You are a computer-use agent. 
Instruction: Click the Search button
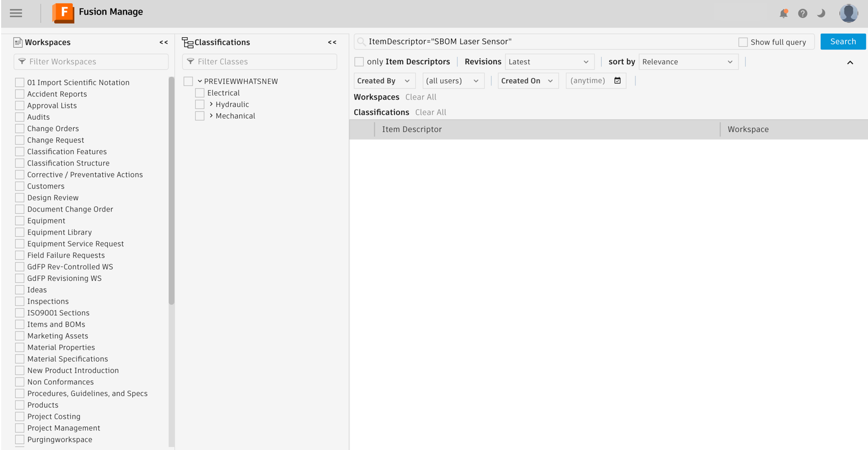point(843,41)
